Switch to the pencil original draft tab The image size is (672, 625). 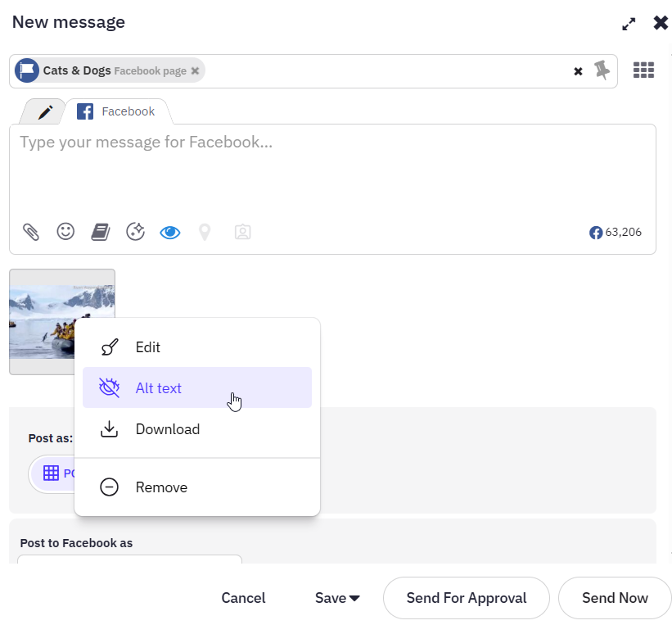[x=45, y=111]
